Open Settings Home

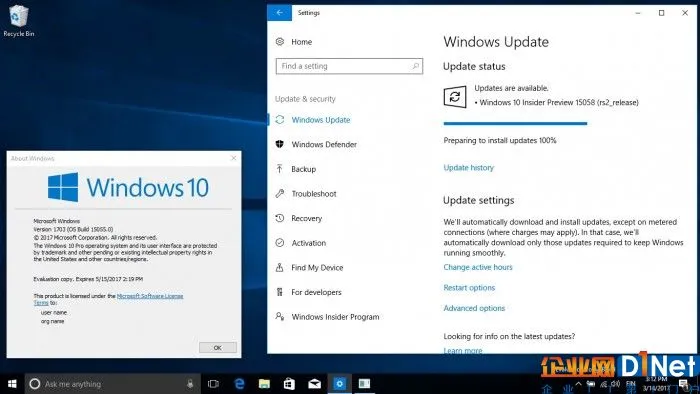(x=302, y=42)
